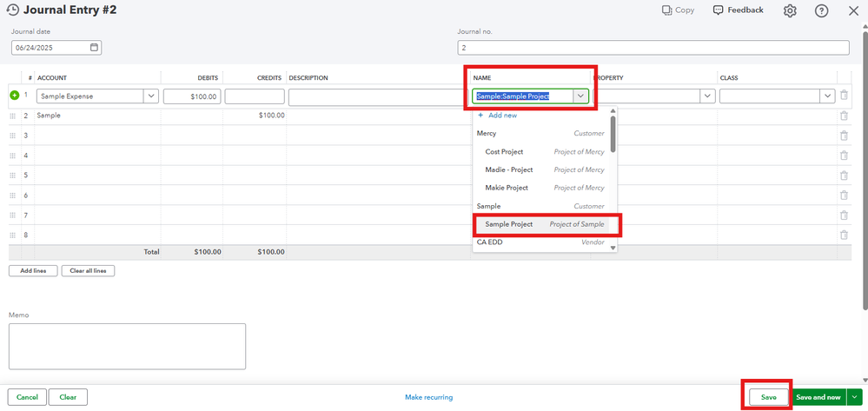
Task: Select Sample Project of Sample
Action: (x=540, y=224)
